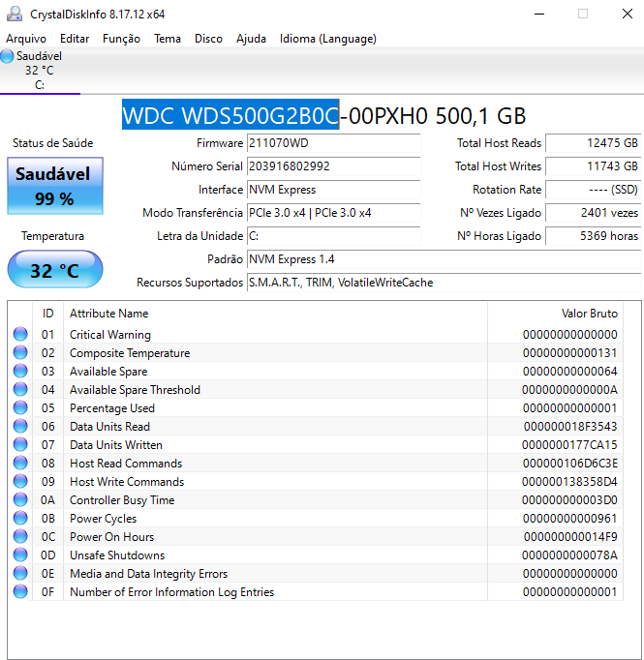Click the Saudável 99 % health status button
The width and height of the screenshot is (644, 660).
[x=55, y=186]
